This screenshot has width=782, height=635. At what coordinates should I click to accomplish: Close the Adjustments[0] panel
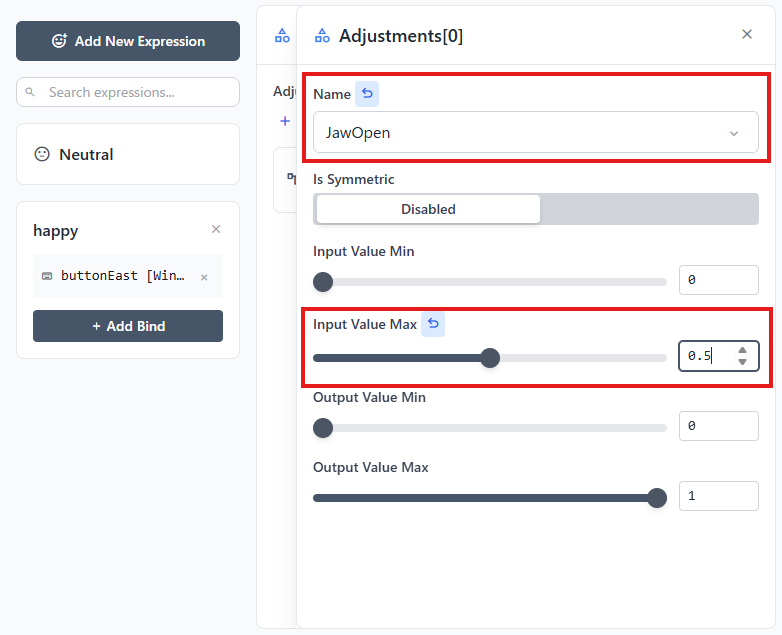pyautogui.click(x=746, y=35)
